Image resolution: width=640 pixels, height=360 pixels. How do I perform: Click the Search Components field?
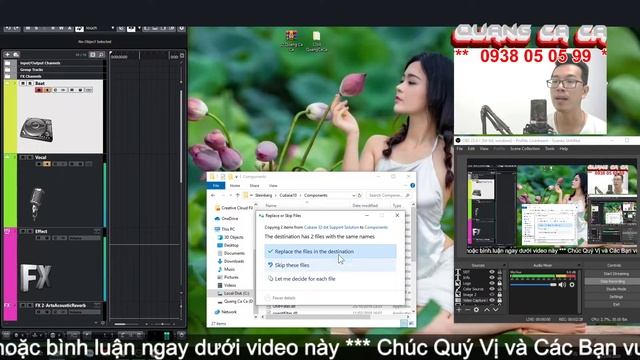[x=388, y=196]
